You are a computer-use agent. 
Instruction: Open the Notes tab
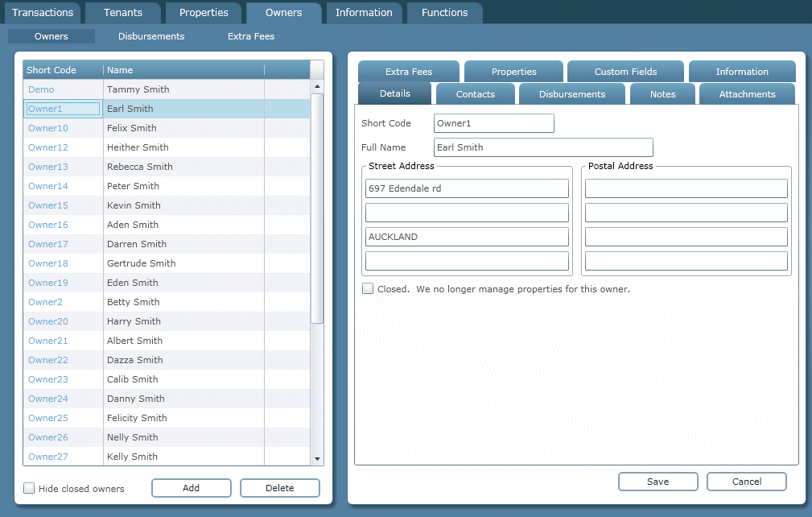point(662,94)
